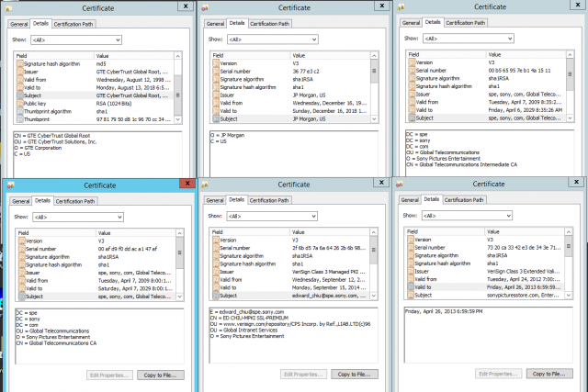Click Edit Properties in Global Telecommunications CA window

(109, 375)
